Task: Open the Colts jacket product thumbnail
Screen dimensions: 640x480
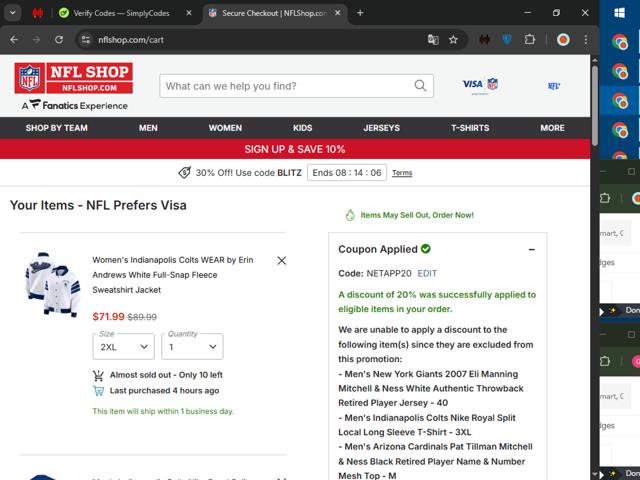Action: pos(53,284)
